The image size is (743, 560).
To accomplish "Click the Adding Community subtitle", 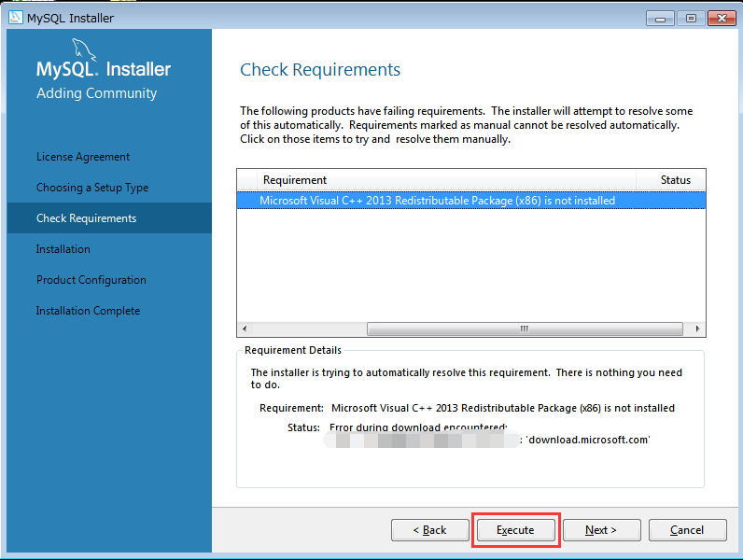I will (x=97, y=93).
